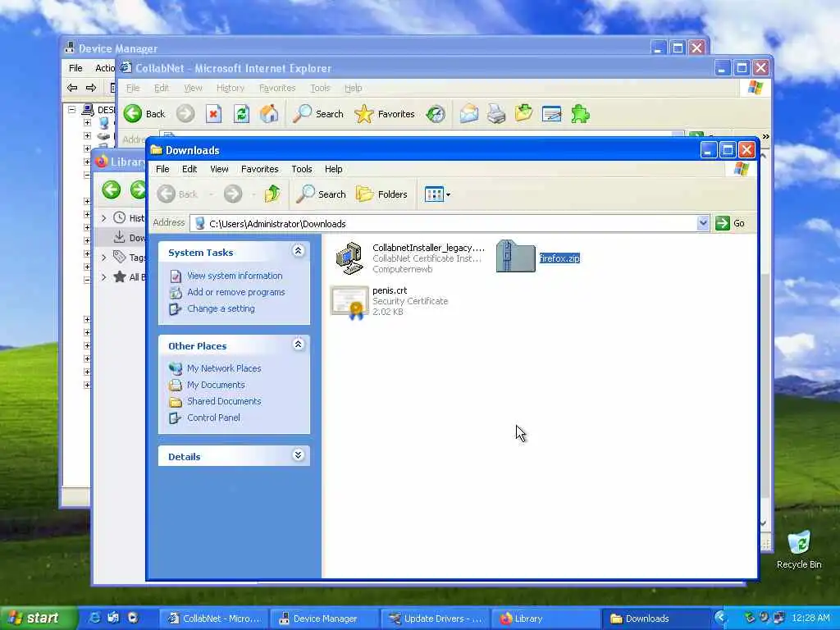Image resolution: width=840 pixels, height=630 pixels.
Task: Open Shared Documents link
Action: tap(224, 401)
